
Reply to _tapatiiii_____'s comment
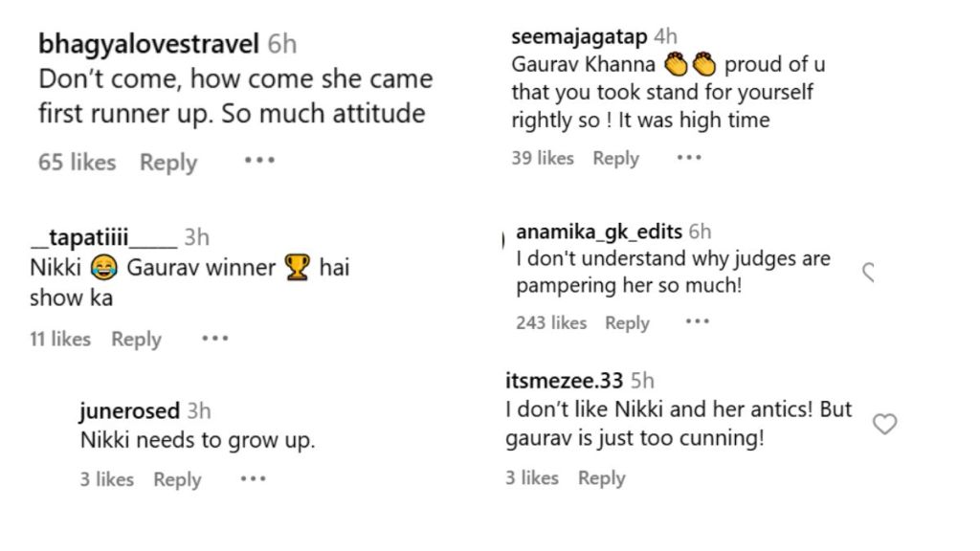pyautogui.click(x=136, y=339)
